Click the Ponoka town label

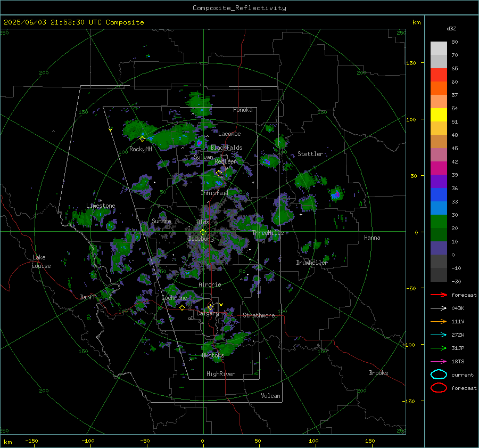[x=243, y=110]
